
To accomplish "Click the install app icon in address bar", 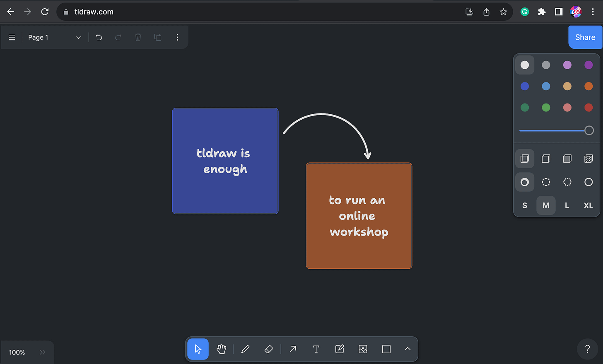I will pos(469,12).
